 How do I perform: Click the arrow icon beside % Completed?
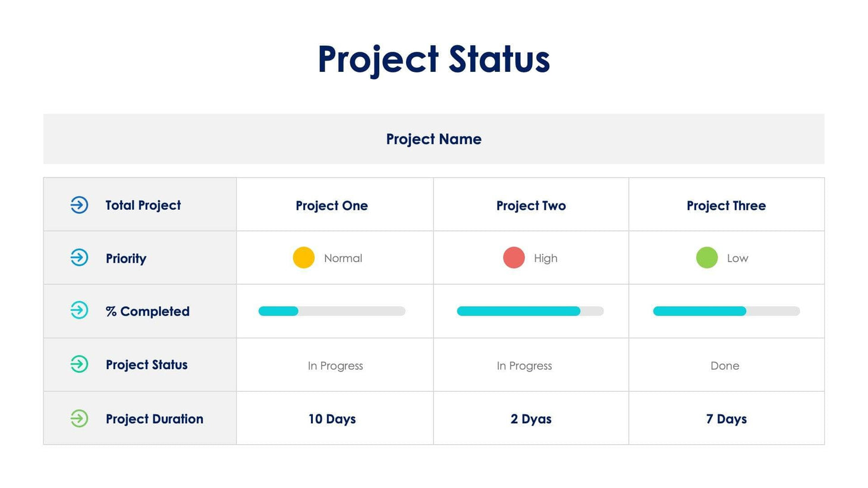(79, 310)
